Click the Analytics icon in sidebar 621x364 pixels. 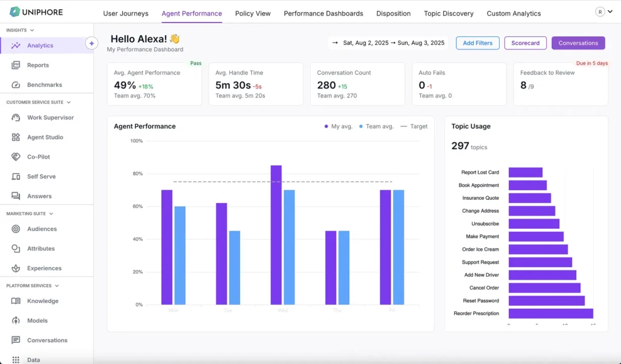(x=16, y=45)
